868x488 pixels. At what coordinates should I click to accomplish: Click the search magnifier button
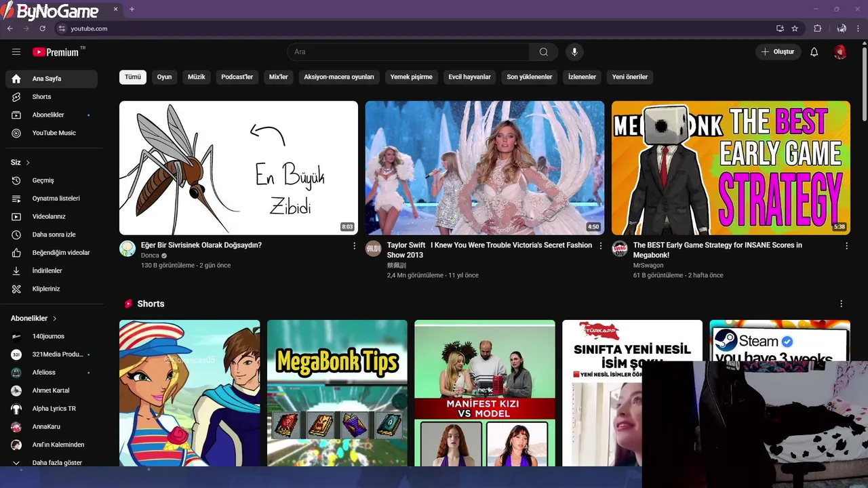click(544, 52)
